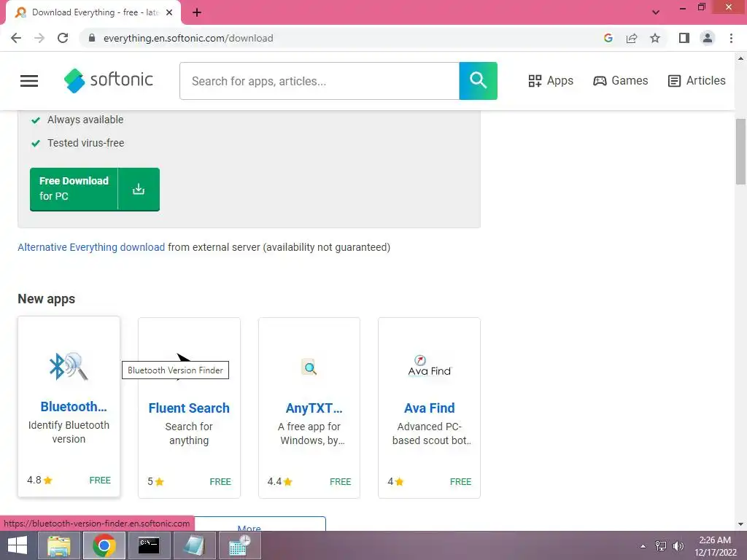Click the Bluetooth Version Finder app icon
Screen dimensions: 747x560
69,366
